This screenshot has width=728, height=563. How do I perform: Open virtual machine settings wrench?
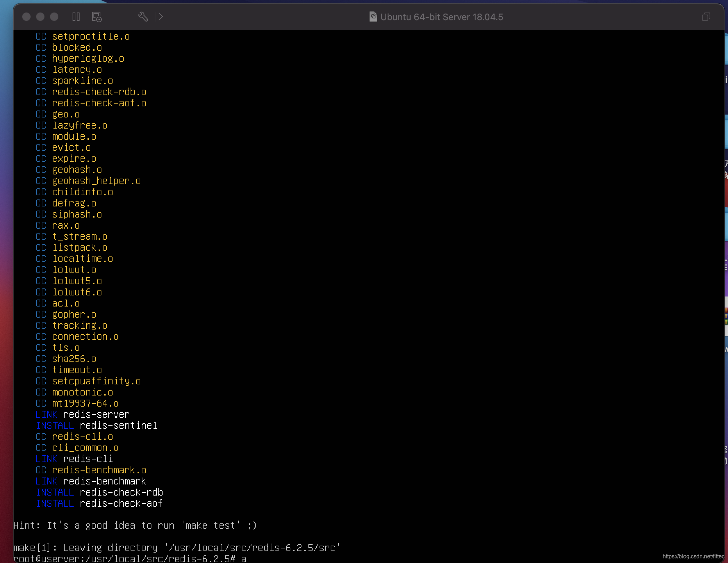pos(143,17)
